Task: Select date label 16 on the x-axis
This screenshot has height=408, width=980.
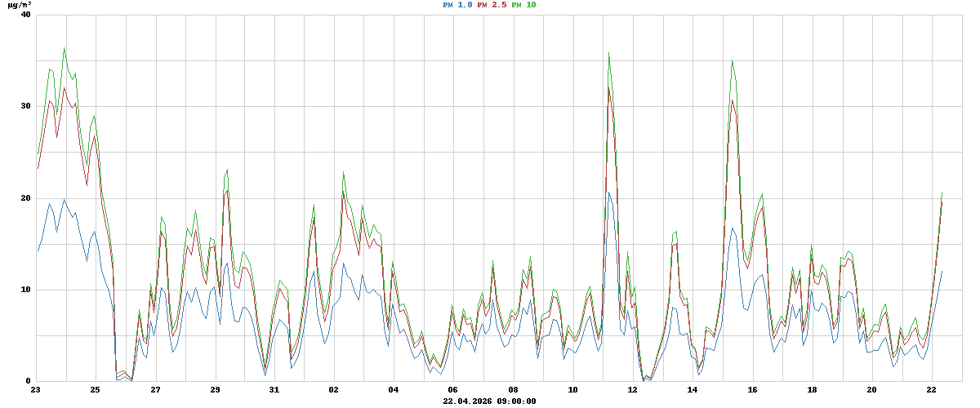Action: coord(752,390)
